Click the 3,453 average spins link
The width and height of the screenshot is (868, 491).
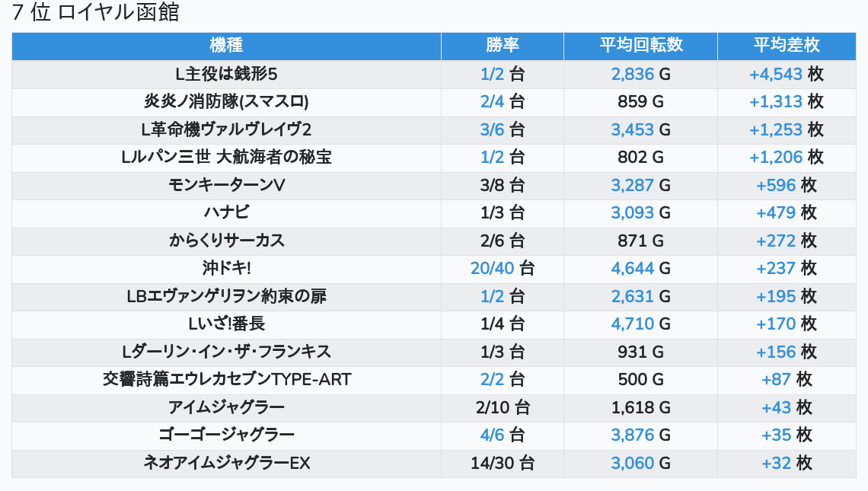(x=632, y=129)
